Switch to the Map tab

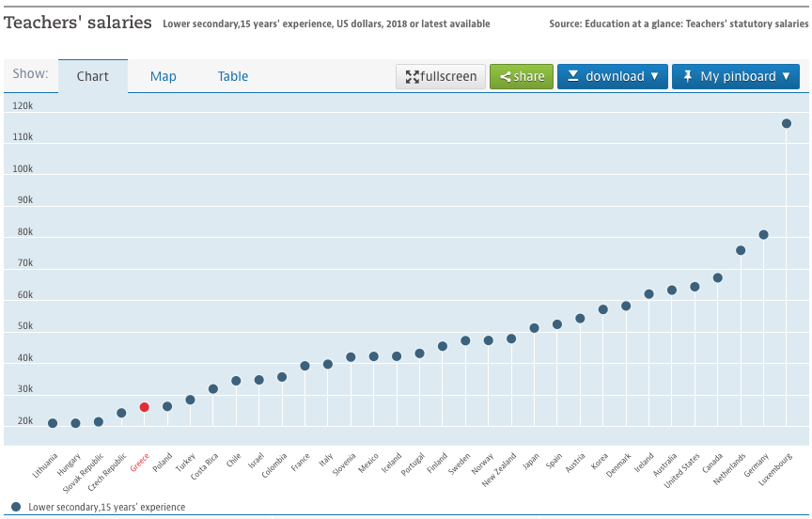point(164,76)
